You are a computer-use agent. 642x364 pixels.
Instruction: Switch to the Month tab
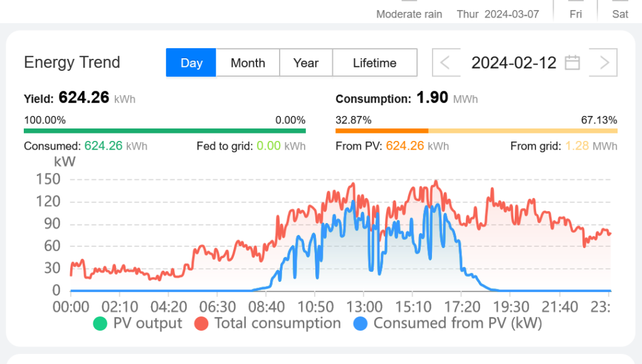click(248, 63)
